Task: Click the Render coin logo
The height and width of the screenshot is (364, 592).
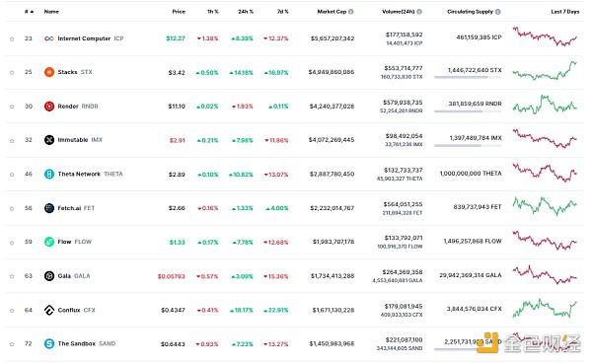Action: 49,107
